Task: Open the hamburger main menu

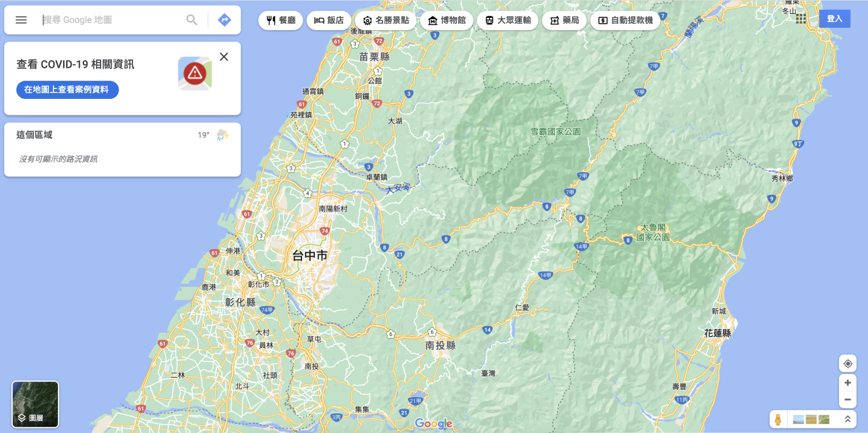Action: [x=21, y=20]
